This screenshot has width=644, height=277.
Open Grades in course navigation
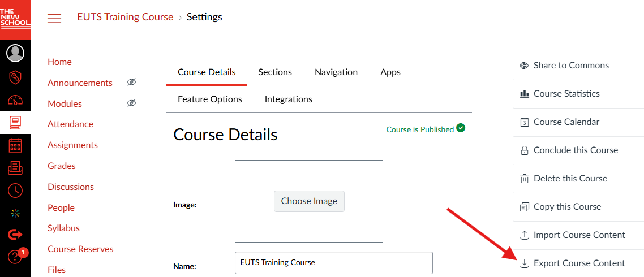pos(62,166)
